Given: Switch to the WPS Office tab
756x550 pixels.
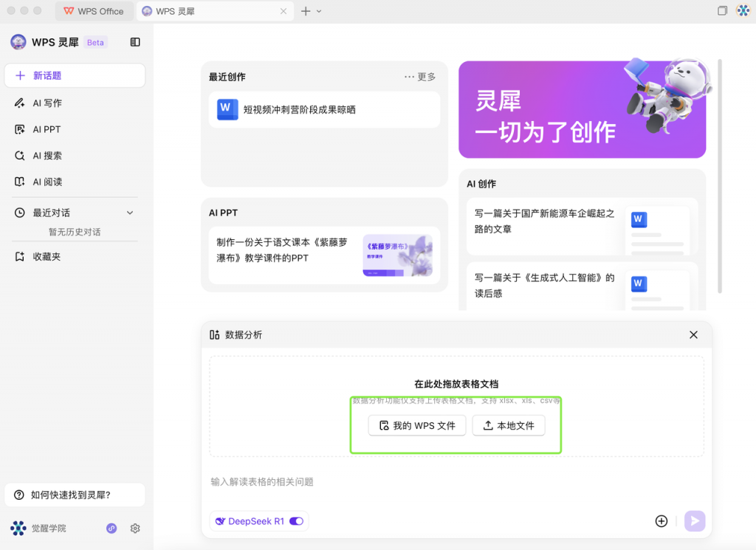Looking at the screenshot, I should pos(94,11).
